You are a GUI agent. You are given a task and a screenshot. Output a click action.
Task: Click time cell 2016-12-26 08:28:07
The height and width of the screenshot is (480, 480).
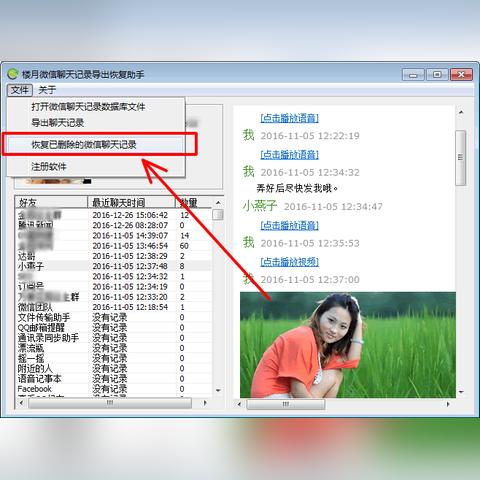point(130,225)
